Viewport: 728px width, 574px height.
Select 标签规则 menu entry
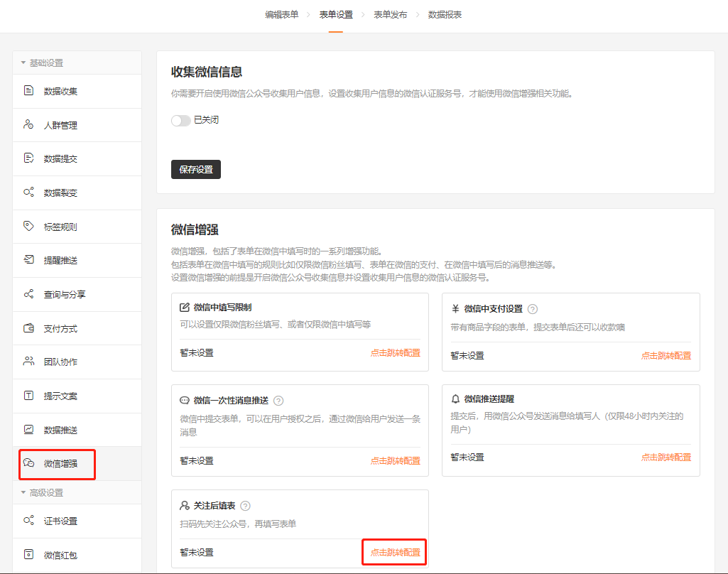click(x=77, y=227)
